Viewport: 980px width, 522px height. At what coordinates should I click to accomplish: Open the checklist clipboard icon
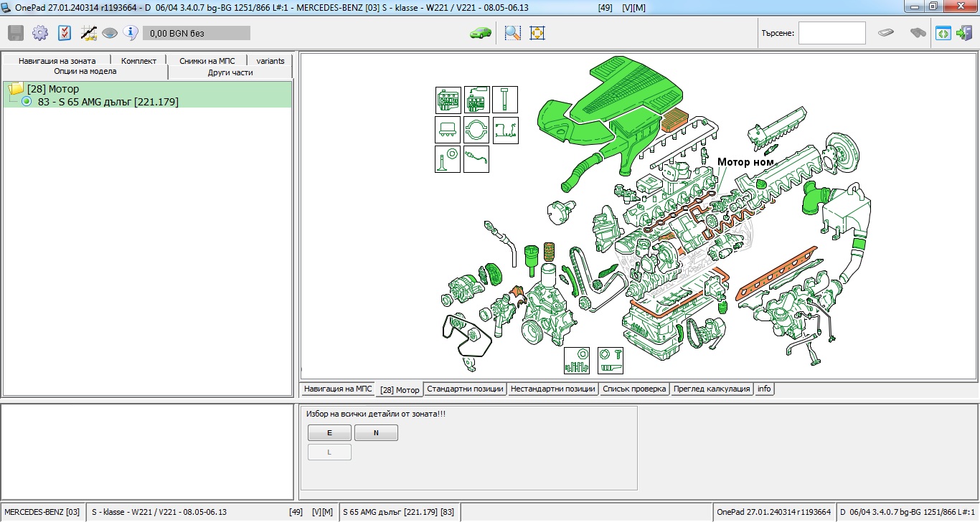[x=65, y=33]
